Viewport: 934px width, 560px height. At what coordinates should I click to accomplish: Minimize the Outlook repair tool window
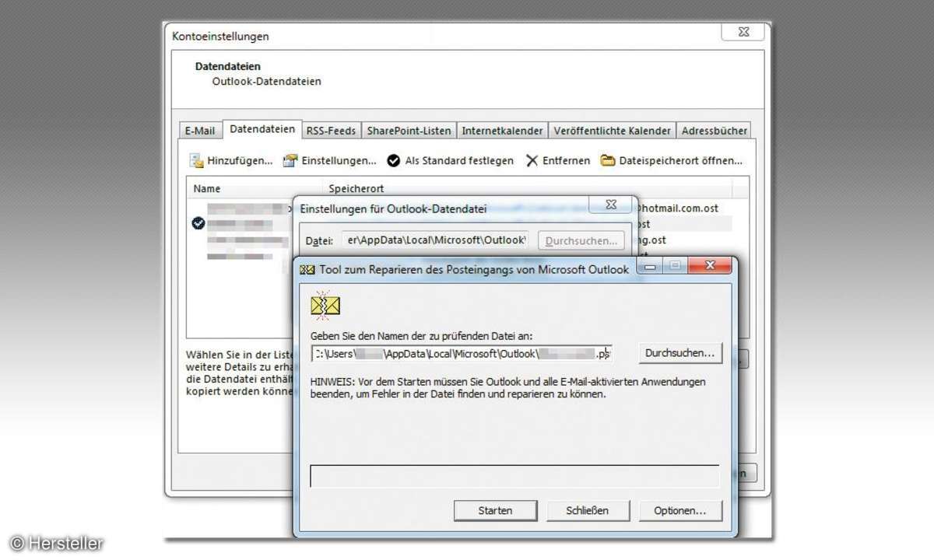(651, 266)
